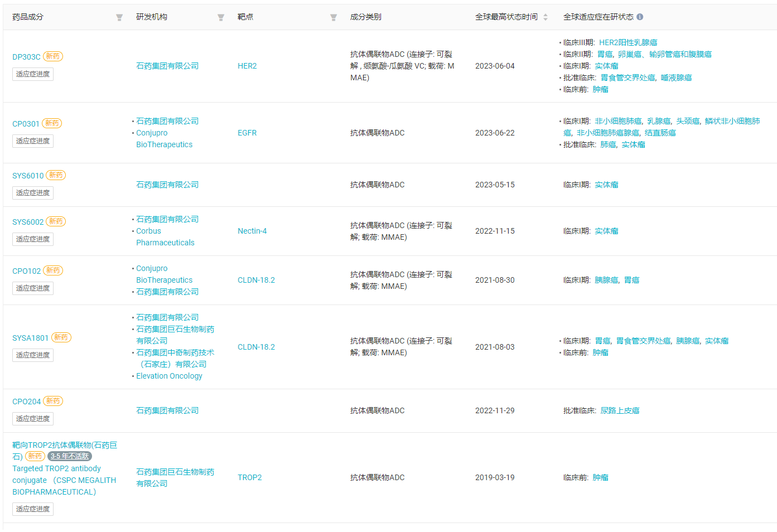Open filter icon for 靶点 column

point(333,17)
